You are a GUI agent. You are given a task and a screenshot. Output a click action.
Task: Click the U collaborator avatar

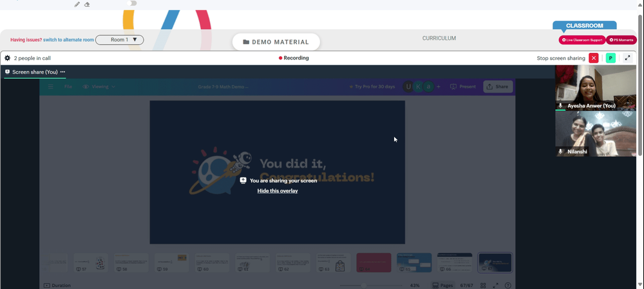[408, 87]
